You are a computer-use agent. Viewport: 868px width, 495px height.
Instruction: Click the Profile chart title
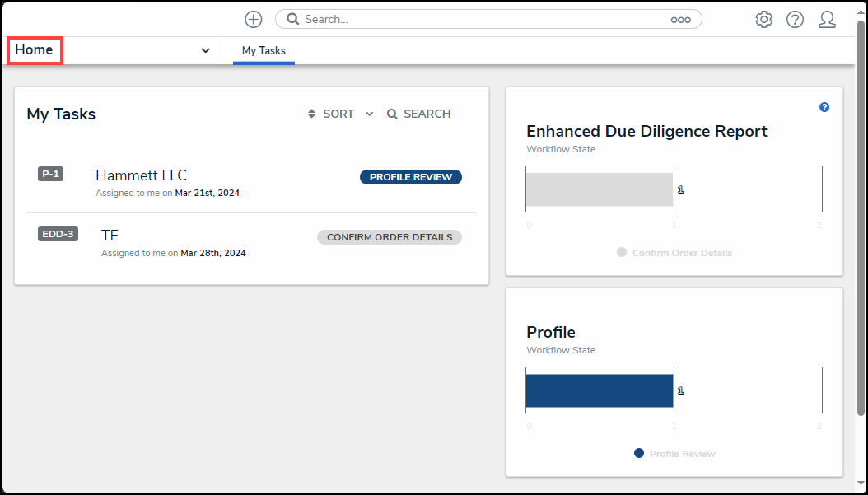(x=551, y=332)
